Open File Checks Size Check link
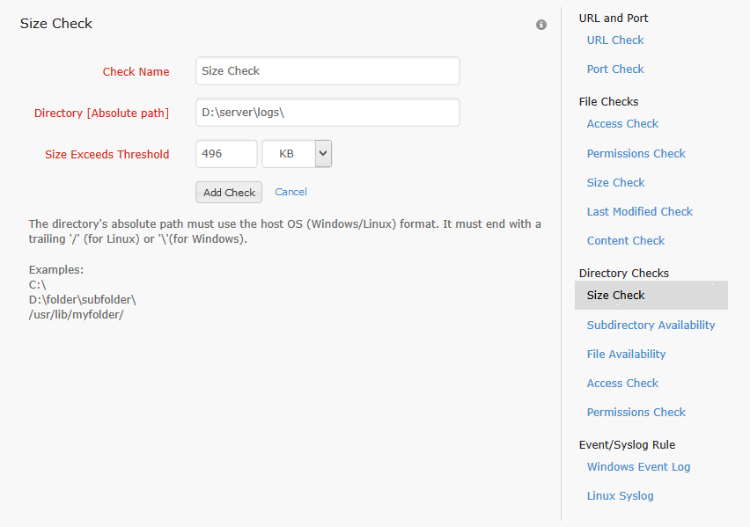750x527 pixels. pos(615,183)
